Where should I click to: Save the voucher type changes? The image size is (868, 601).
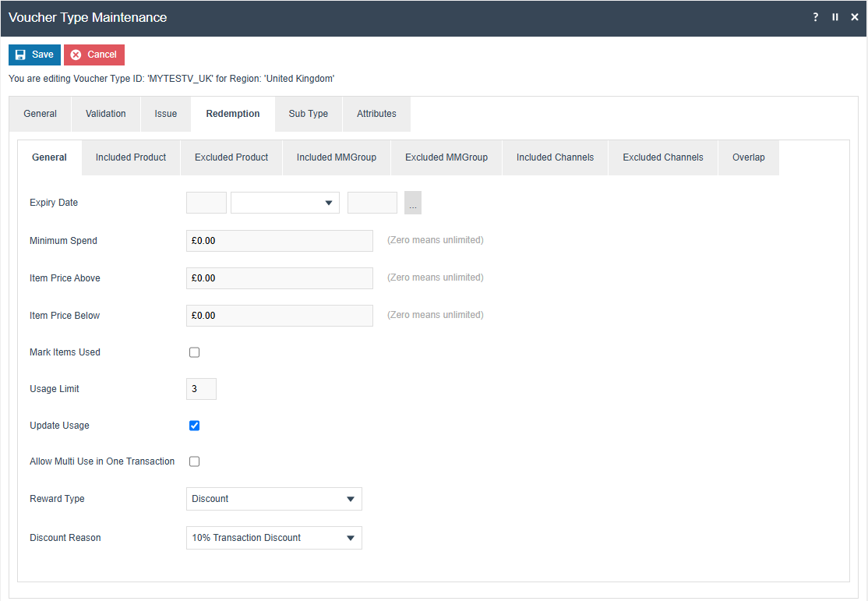[34, 55]
